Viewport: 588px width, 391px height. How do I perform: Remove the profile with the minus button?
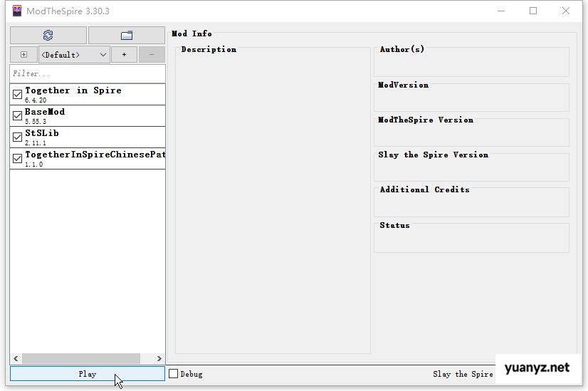click(x=152, y=55)
